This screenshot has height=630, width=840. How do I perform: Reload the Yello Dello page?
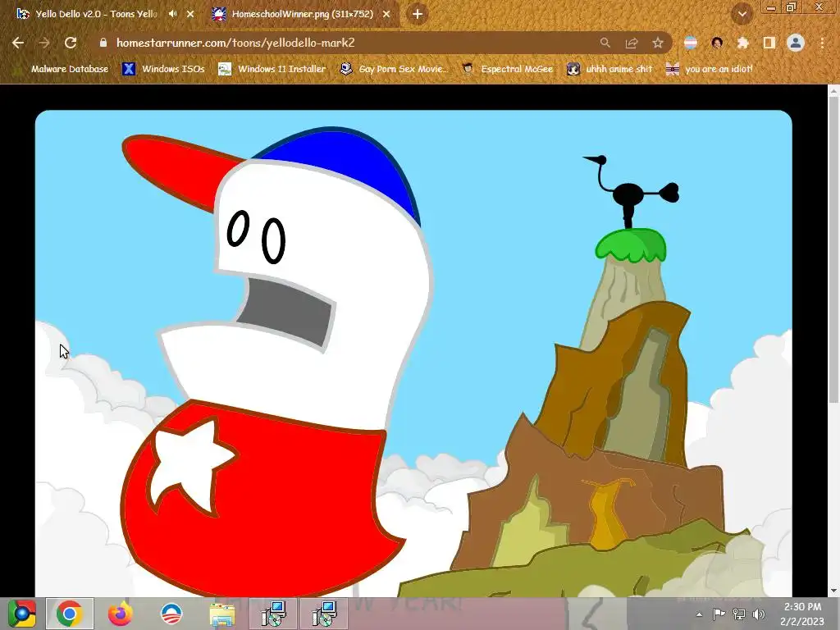(x=71, y=43)
